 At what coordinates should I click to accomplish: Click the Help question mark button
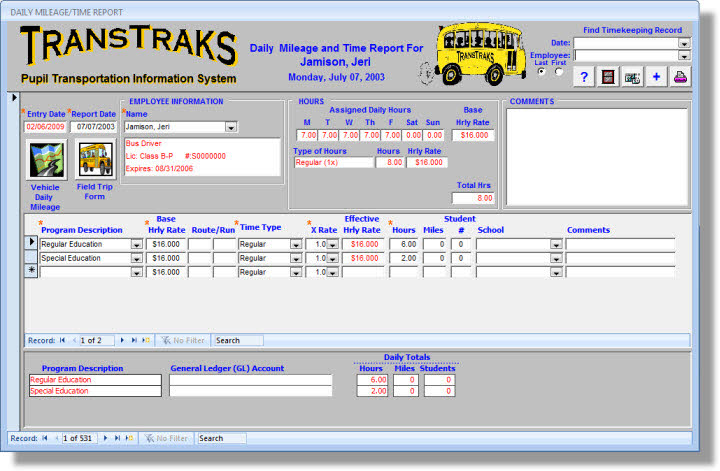tap(584, 77)
